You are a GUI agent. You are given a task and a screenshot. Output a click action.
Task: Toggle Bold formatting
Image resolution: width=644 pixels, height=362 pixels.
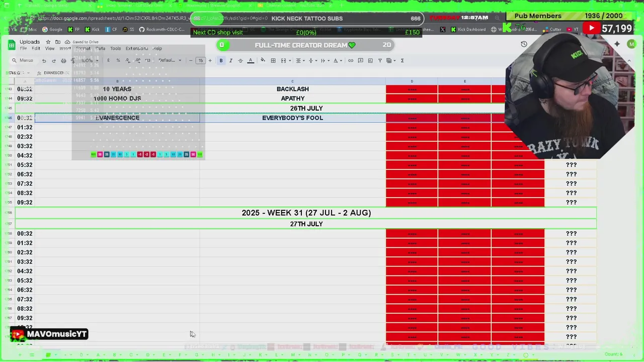[x=221, y=60]
